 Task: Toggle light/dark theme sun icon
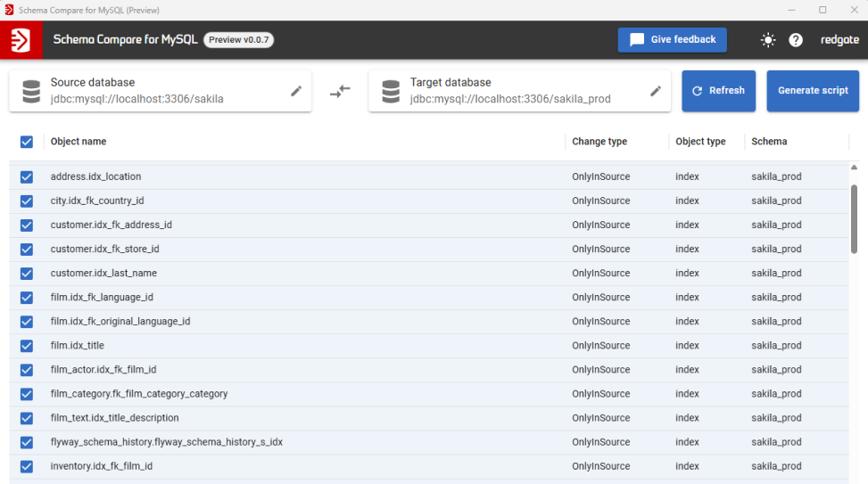(x=768, y=40)
